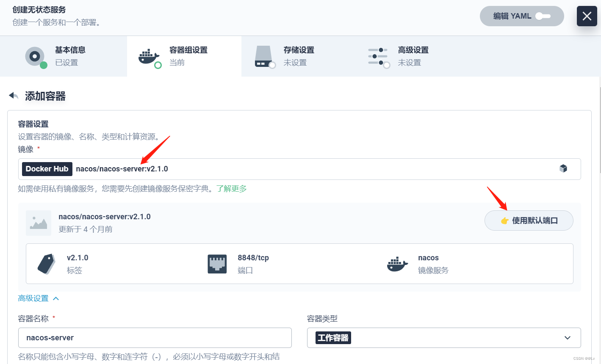Click the 8848/tcp port icon

(217, 264)
